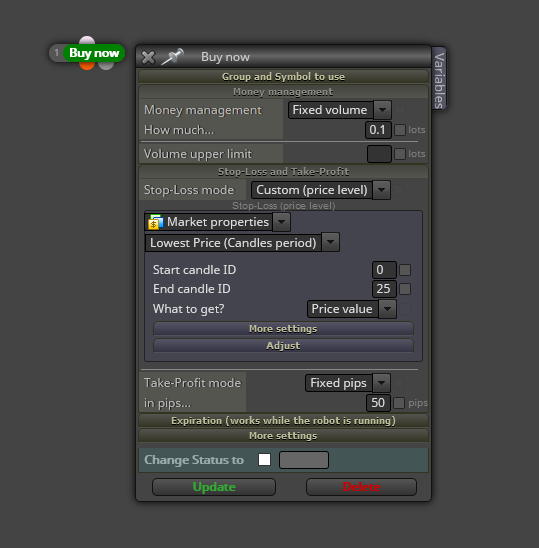Click the End candle ID field
Viewport: 539px width, 548px height.
pyautogui.click(x=384, y=289)
